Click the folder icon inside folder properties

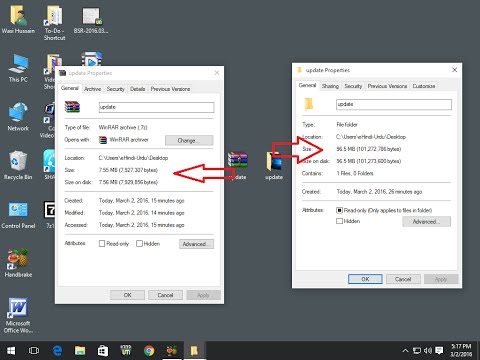(309, 104)
